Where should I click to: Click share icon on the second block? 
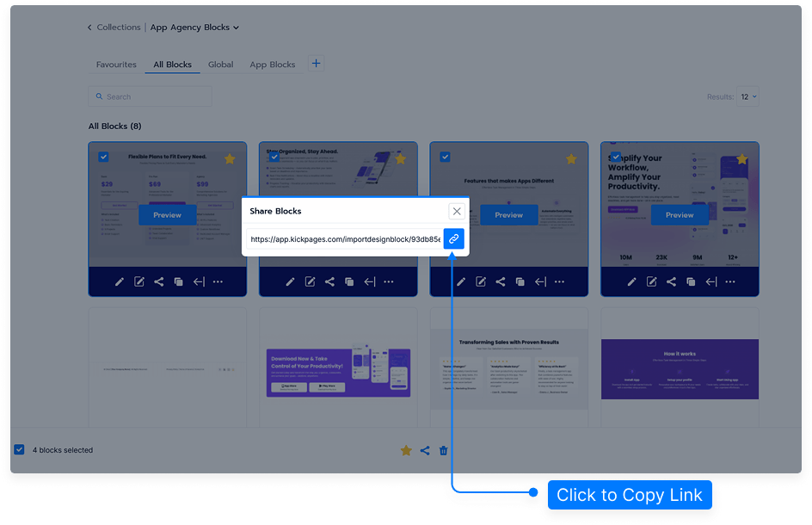(329, 281)
